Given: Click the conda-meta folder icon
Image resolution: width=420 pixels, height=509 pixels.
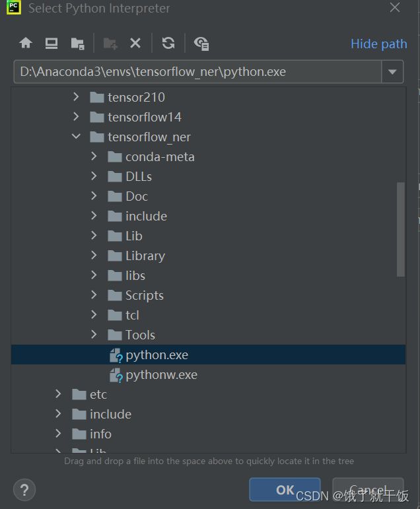Looking at the screenshot, I should click(x=115, y=156).
